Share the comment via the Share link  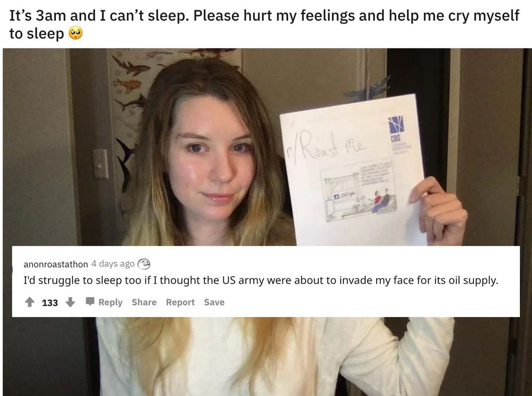coord(144,302)
